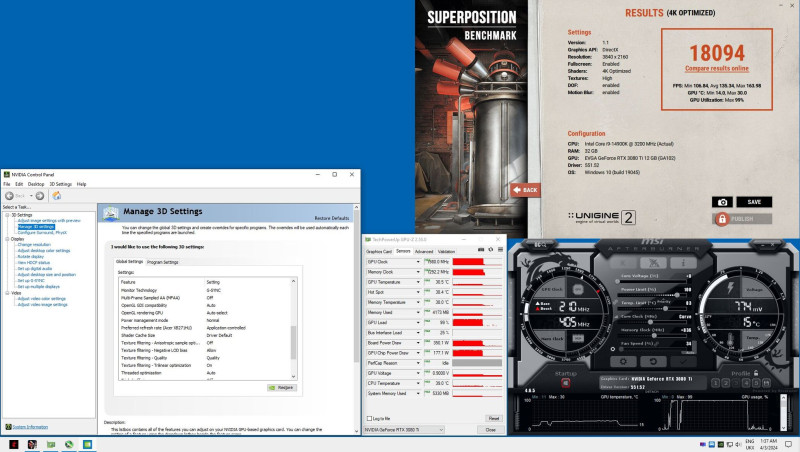The width and height of the screenshot is (800, 452).
Task: Open GPU Temperature sensor dropdown in GPU-Z
Action: click(418, 282)
